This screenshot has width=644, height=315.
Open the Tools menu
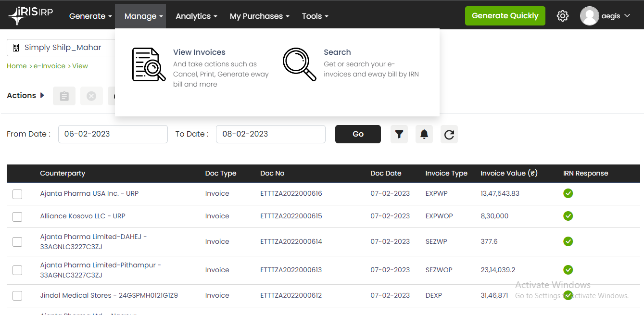(315, 16)
